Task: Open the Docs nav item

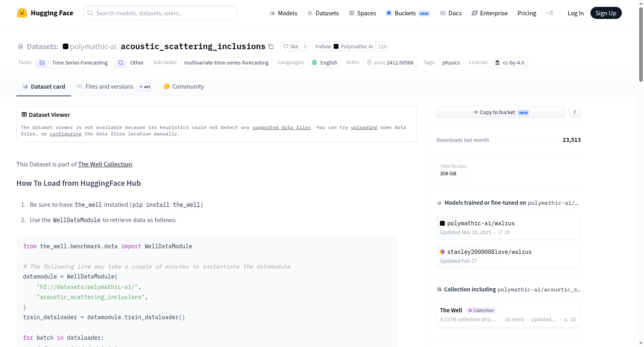Action: coord(451,13)
